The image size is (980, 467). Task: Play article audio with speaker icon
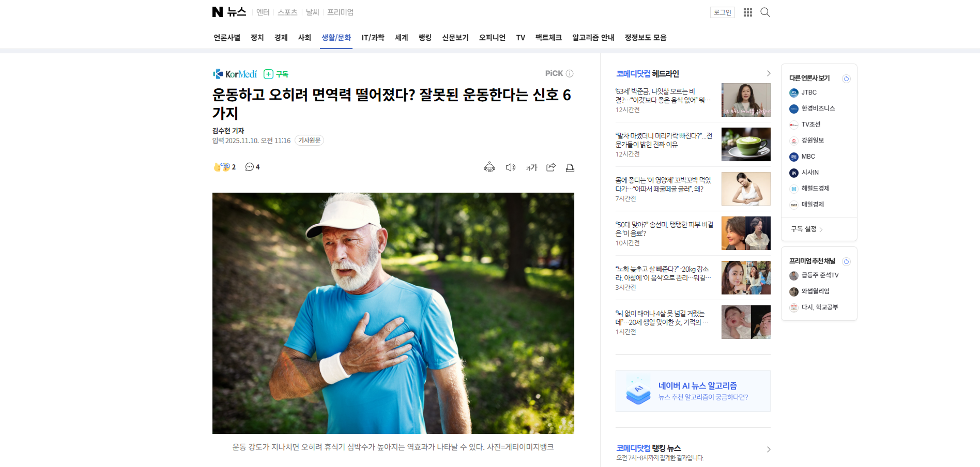click(511, 167)
